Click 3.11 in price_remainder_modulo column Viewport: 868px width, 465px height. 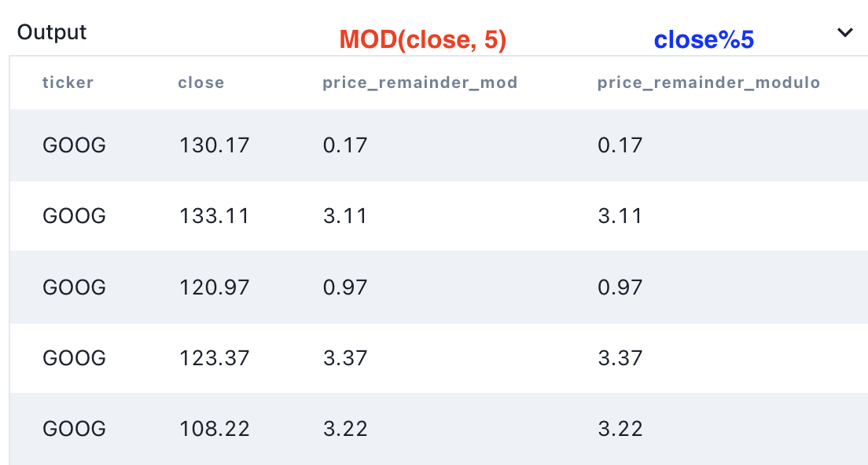[620, 216]
